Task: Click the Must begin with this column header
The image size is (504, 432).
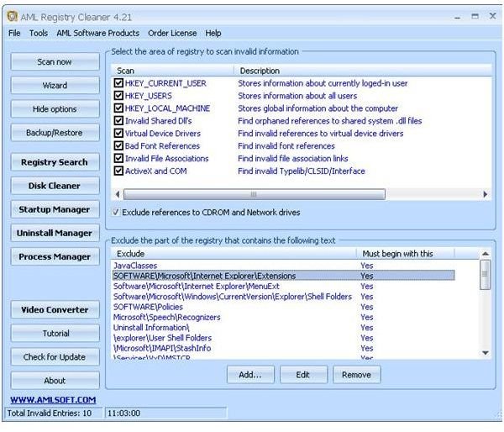Action: [406, 254]
